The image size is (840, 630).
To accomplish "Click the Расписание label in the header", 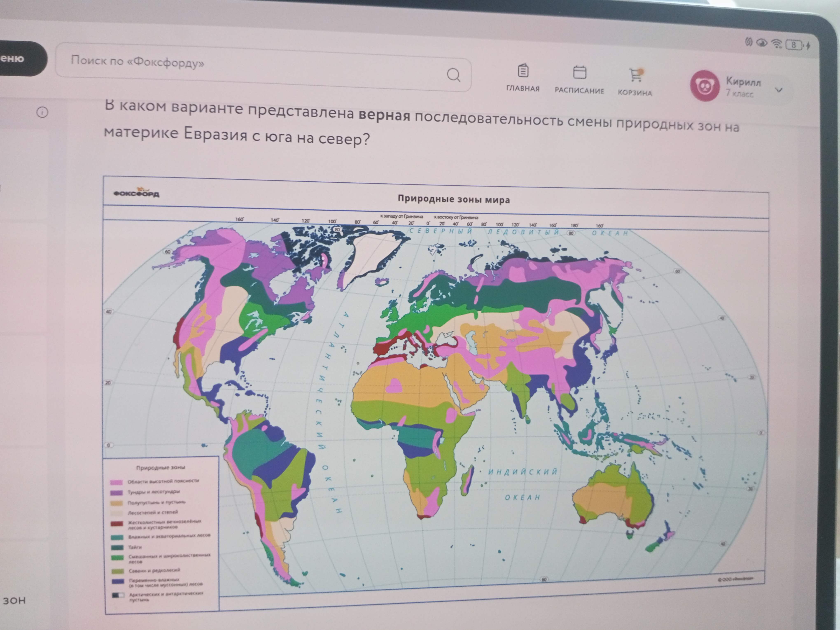I will pyautogui.click(x=579, y=91).
